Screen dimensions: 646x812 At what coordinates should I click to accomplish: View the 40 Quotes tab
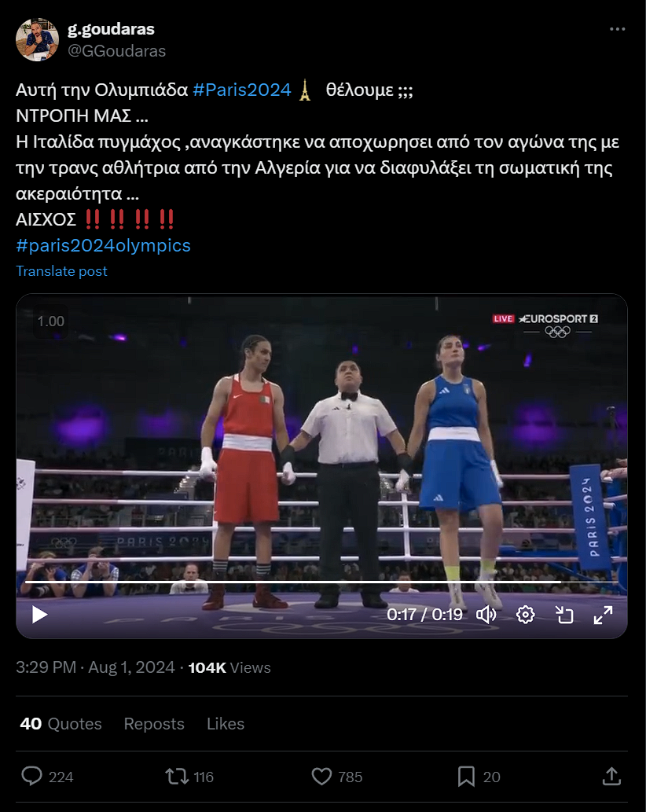click(x=61, y=723)
